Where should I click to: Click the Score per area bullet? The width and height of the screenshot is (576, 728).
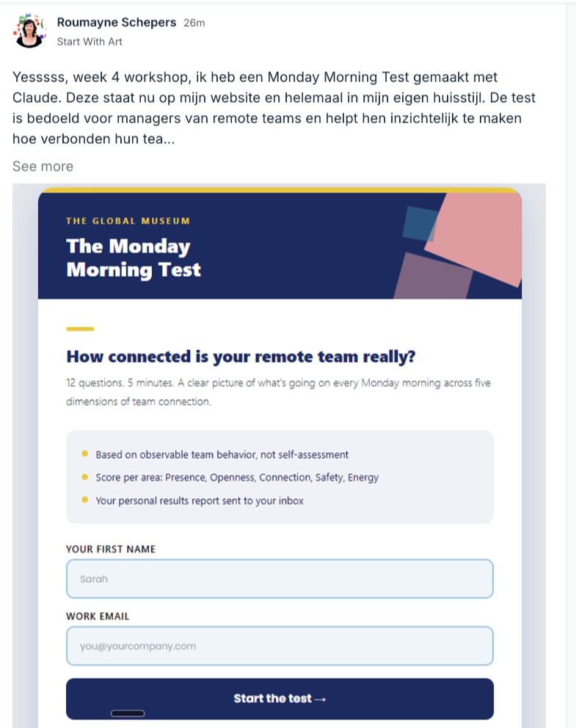237,477
